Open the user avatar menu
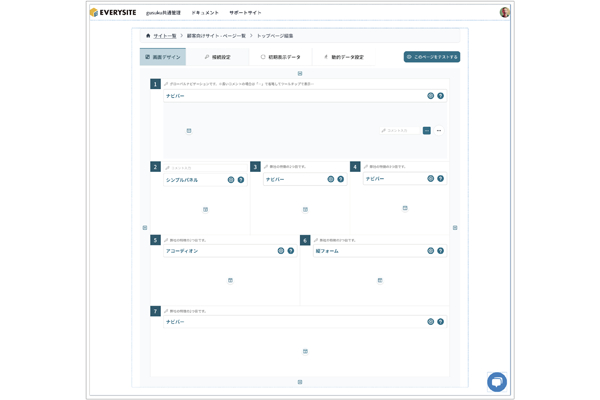The image size is (600, 400). [504, 13]
